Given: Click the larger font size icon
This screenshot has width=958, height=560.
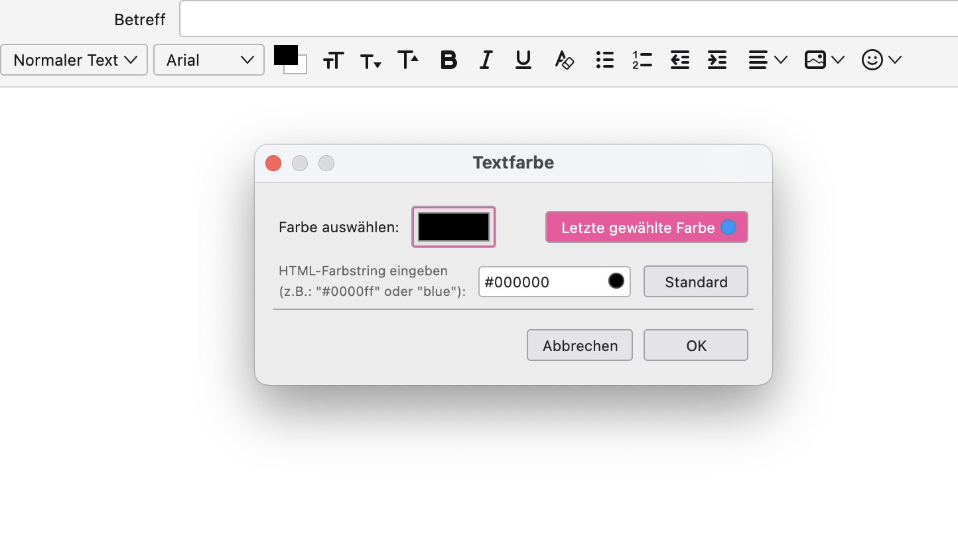Looking at the screenshot, I should pyautogui.click(x=408, y=60).
